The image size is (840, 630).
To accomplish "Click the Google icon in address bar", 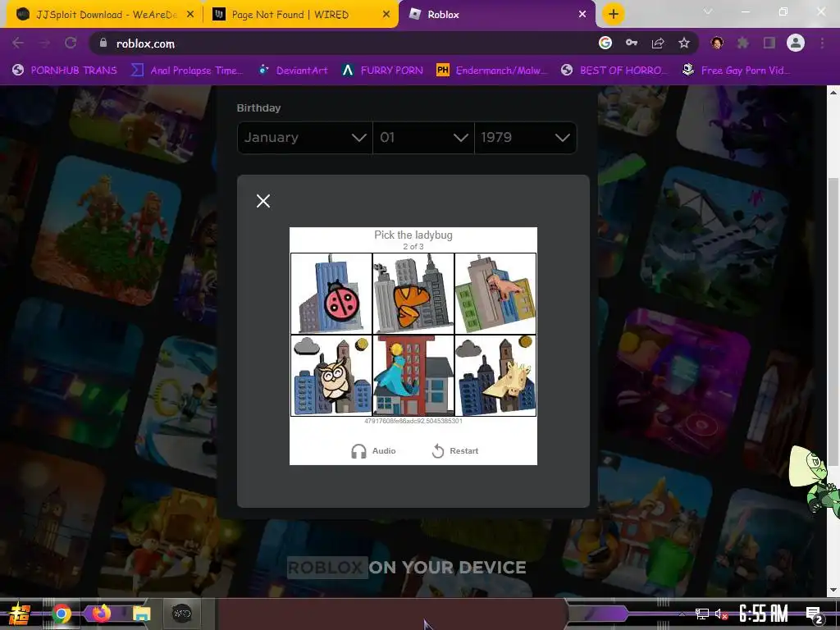I will [x=605, y=43].
